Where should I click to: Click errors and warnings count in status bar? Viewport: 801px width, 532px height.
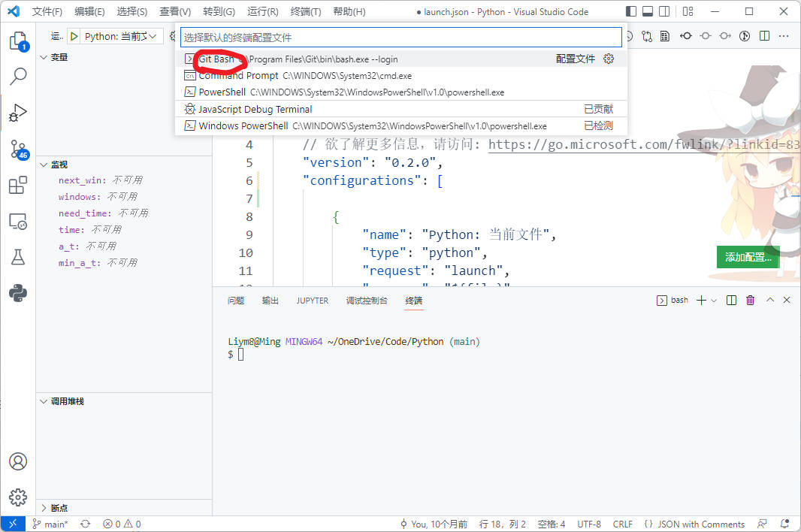[122, 524]
